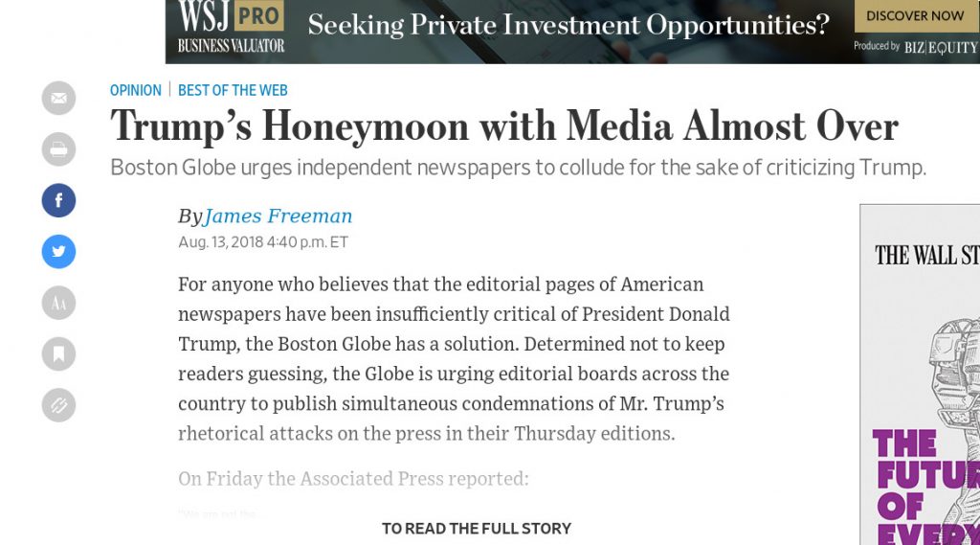Go to the BEST OF THE WEB section
980x545 pixels.
click(x=233, y=90)
